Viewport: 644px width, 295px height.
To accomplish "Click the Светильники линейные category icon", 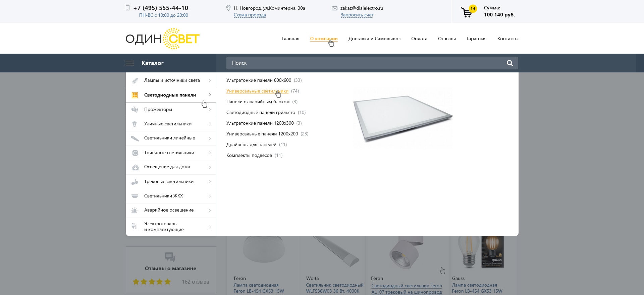I will [x=135, y=138].
